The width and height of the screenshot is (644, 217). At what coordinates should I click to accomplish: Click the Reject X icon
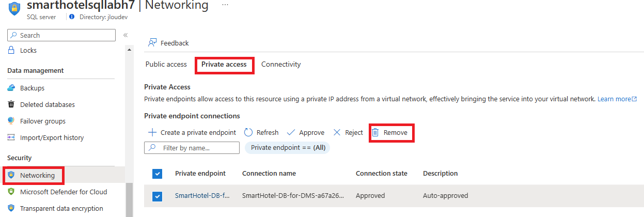pyautogui.click(x=337, y=132)
